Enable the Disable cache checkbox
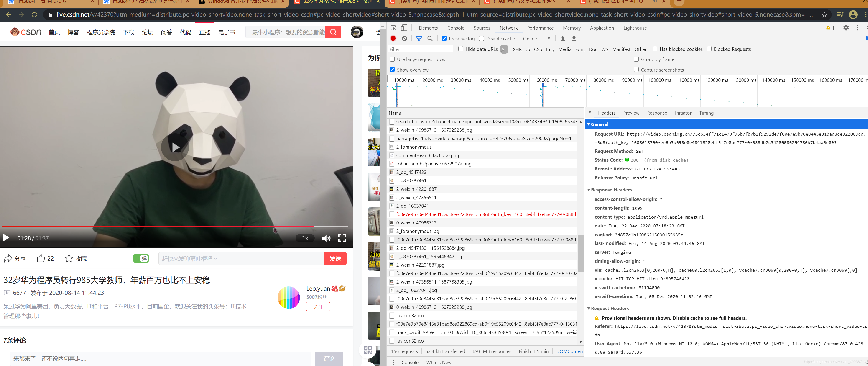The image size is (868, 366). [482, 39]
